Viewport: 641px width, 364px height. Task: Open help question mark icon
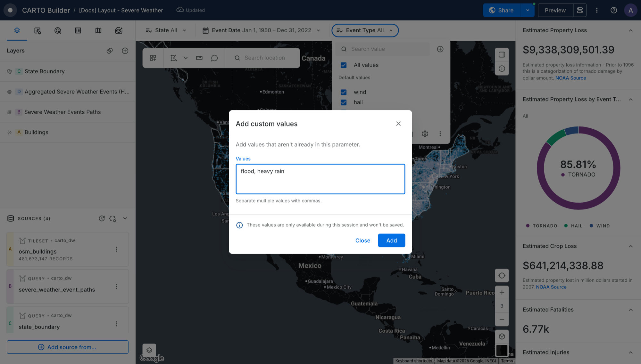pos(613,10)
